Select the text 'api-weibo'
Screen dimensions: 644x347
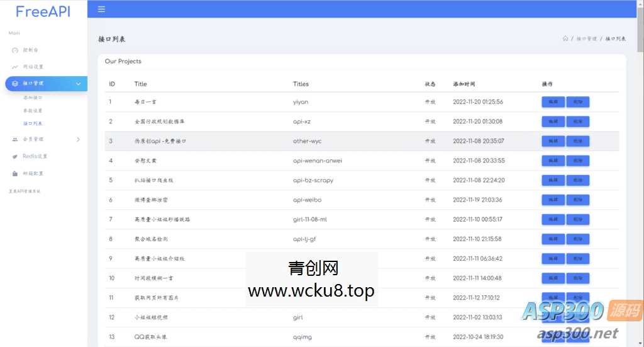point(307,200)
